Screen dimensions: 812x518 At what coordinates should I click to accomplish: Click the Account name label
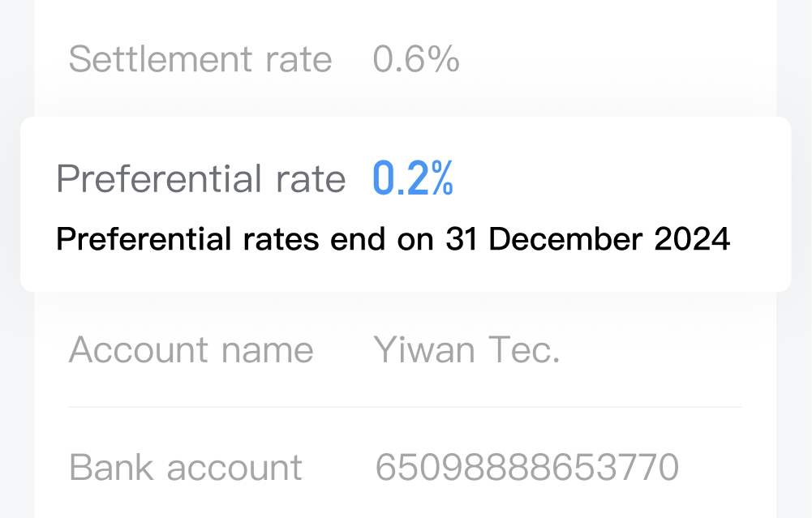coord(191,350)
